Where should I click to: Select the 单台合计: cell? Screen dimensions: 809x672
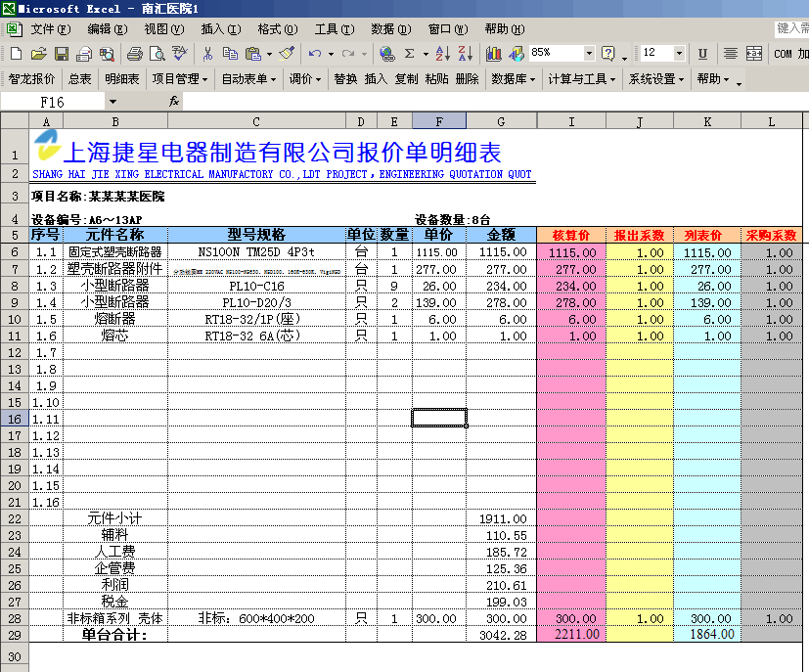pos(115,635)
